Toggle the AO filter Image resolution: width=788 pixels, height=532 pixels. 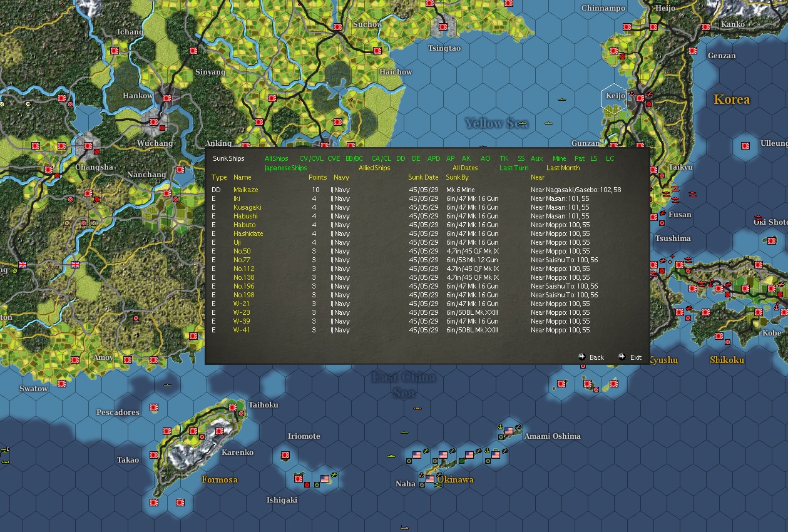point(486,159)
